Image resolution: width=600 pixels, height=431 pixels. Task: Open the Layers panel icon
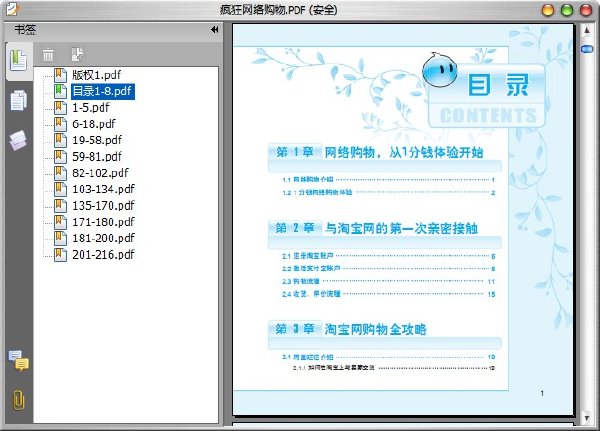(x=18, y=140)
